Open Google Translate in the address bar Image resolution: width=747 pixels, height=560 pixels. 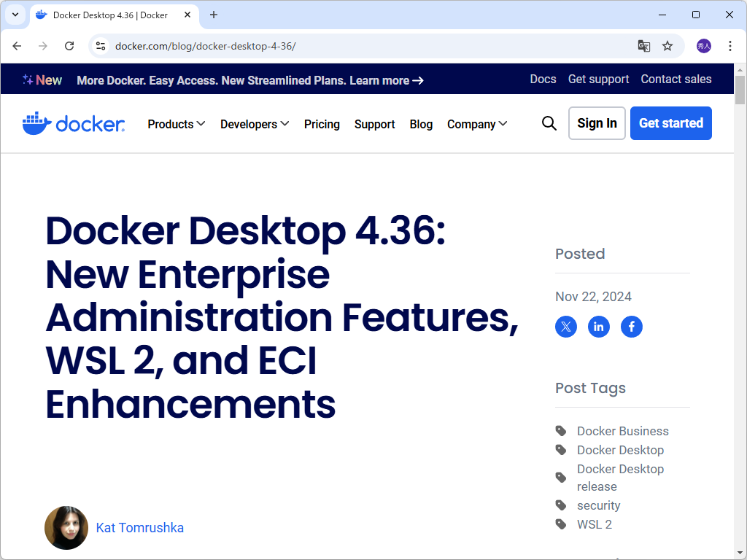coord(643,45)
